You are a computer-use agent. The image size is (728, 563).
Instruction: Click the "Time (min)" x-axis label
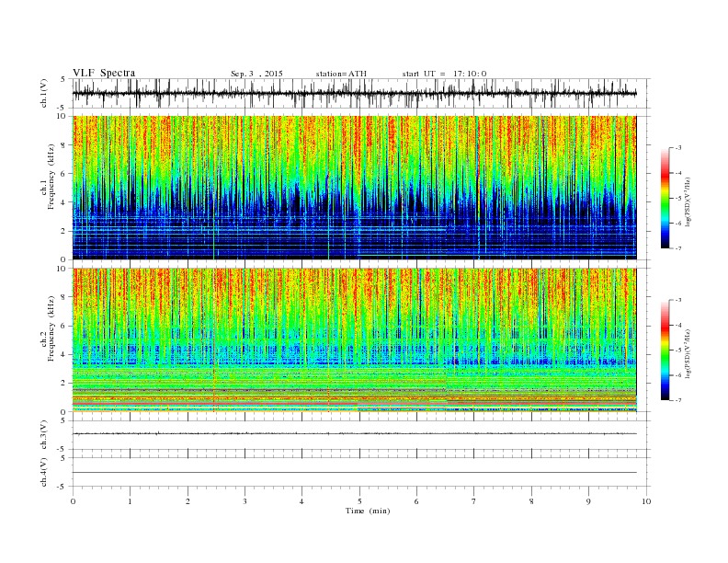pos(368,511)
